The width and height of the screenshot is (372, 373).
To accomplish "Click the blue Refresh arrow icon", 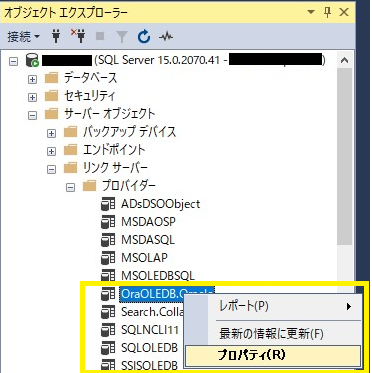I will 144,37.
